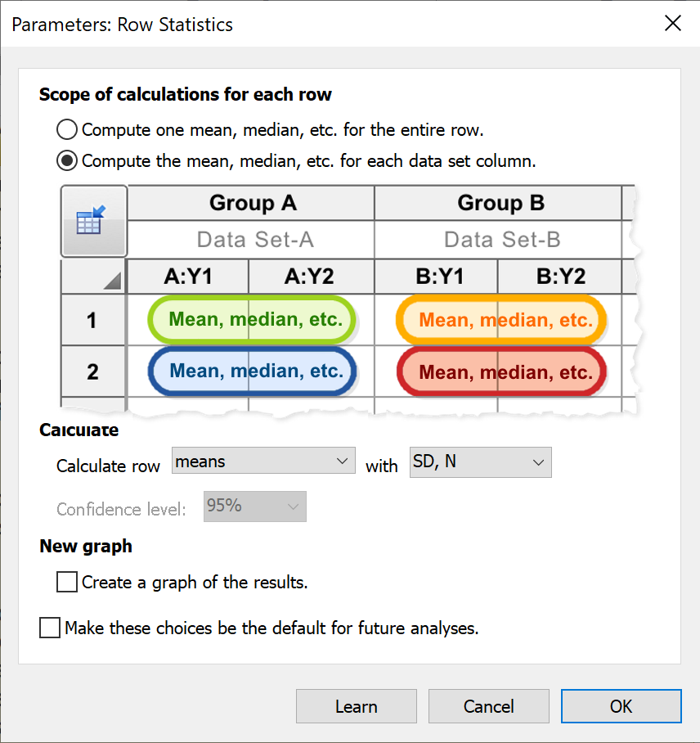
Task: Click the Confidence level 95% dropdown
Action: click(254, 507)
